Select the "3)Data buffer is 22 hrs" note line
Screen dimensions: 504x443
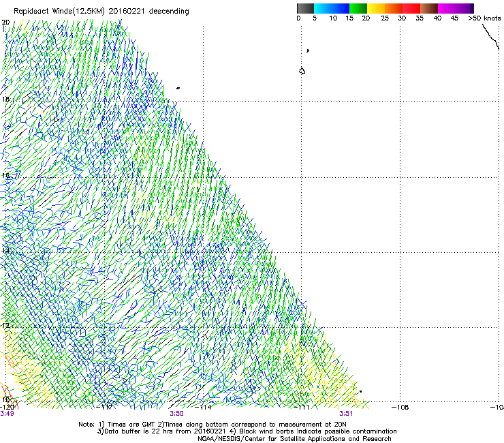pos(247,431)
